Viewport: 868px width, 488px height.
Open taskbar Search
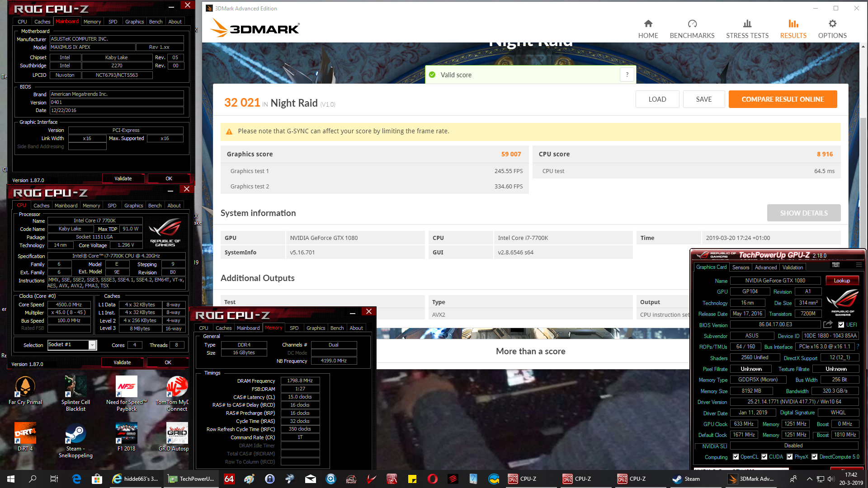tap(33, 479)
